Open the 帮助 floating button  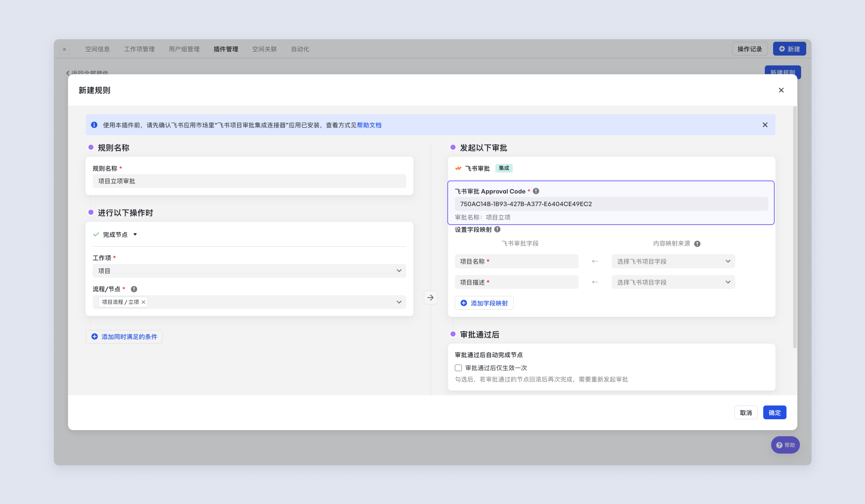tap(785, 445)
